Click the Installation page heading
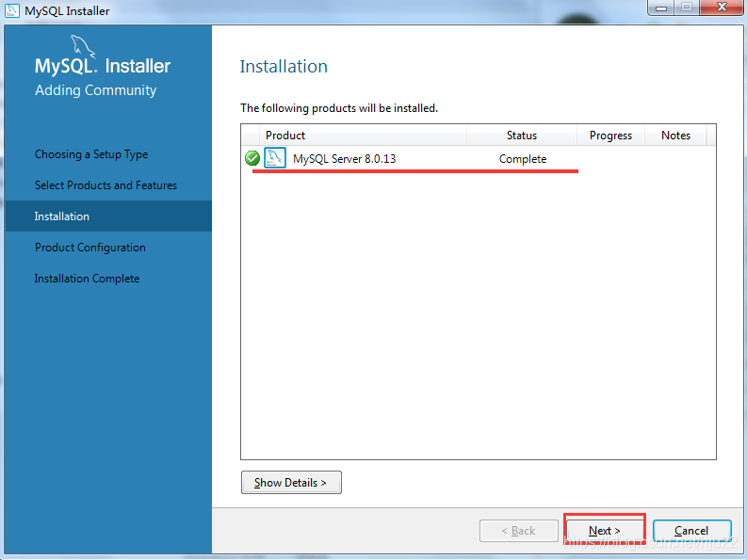747x560 pixels. click(x=284, y=66)
